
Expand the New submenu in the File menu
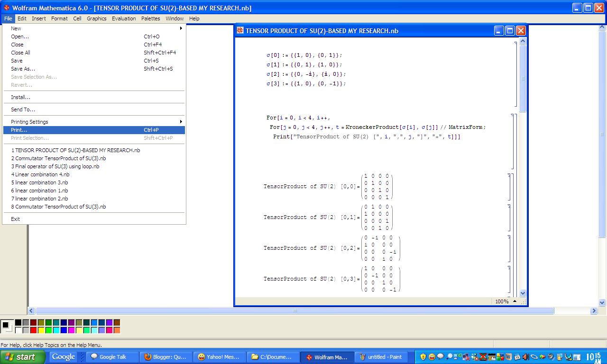[x=94, y=28]
